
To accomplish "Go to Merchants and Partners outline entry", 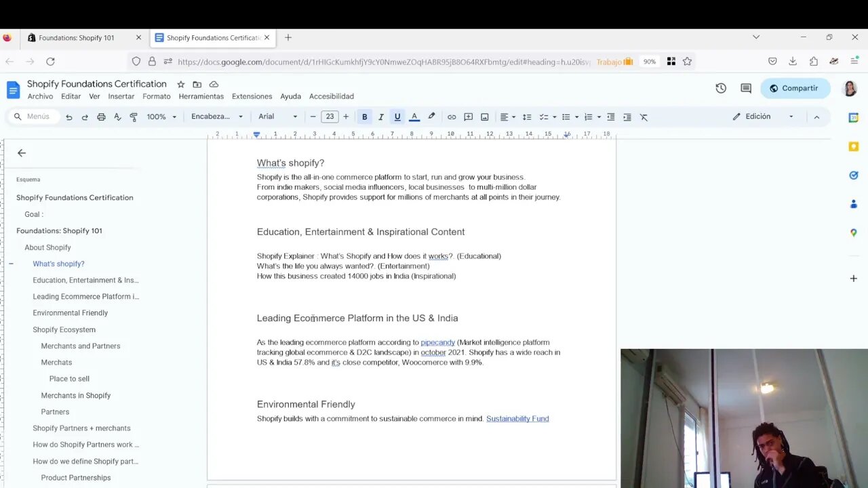I will tap(80, 346).
